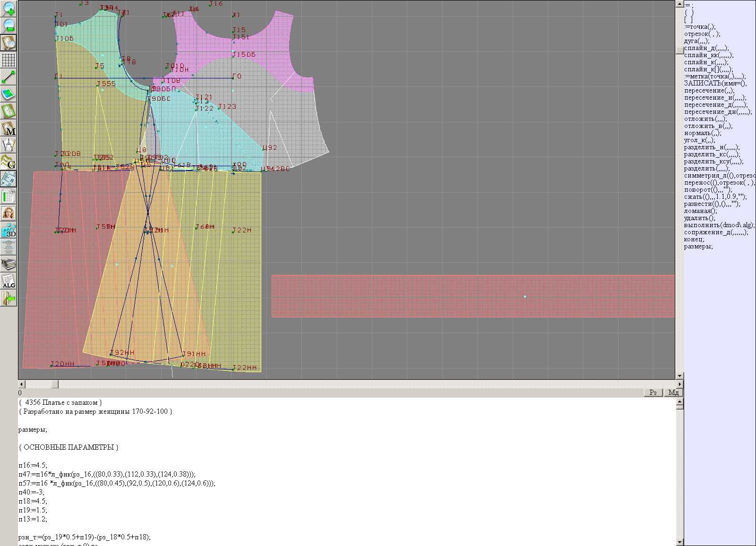Toggle the grid display icon
756x546 pixels.
9,60
